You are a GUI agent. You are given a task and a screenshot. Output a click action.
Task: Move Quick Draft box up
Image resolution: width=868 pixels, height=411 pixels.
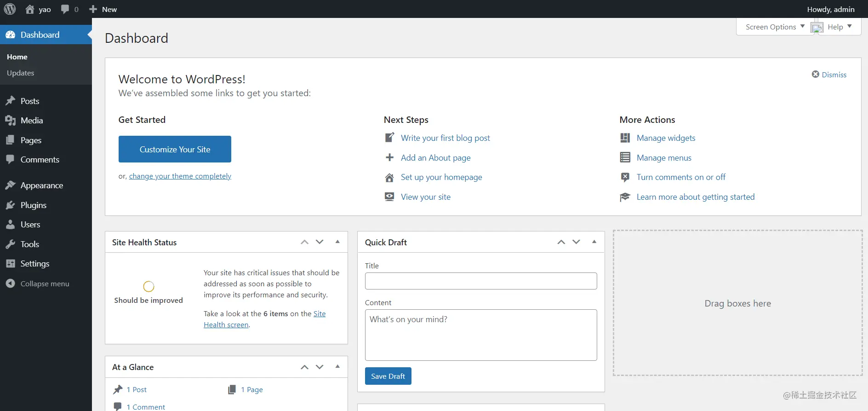point(561,242)
